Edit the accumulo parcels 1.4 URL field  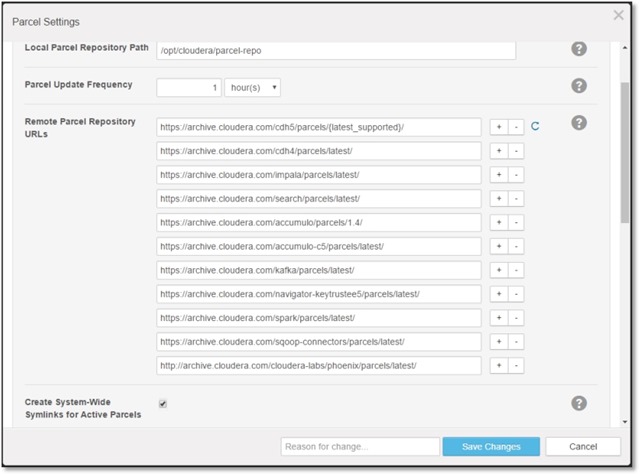[x=319, y=222]
